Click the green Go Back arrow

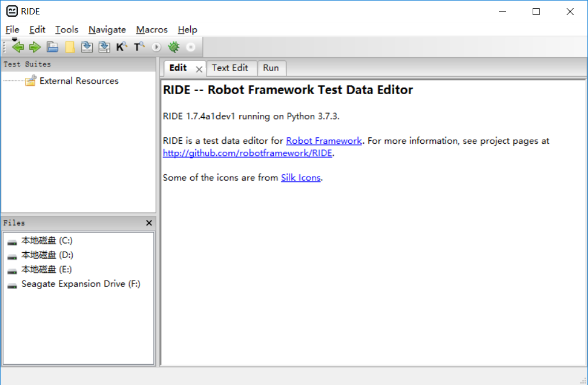tap(18, 47)
